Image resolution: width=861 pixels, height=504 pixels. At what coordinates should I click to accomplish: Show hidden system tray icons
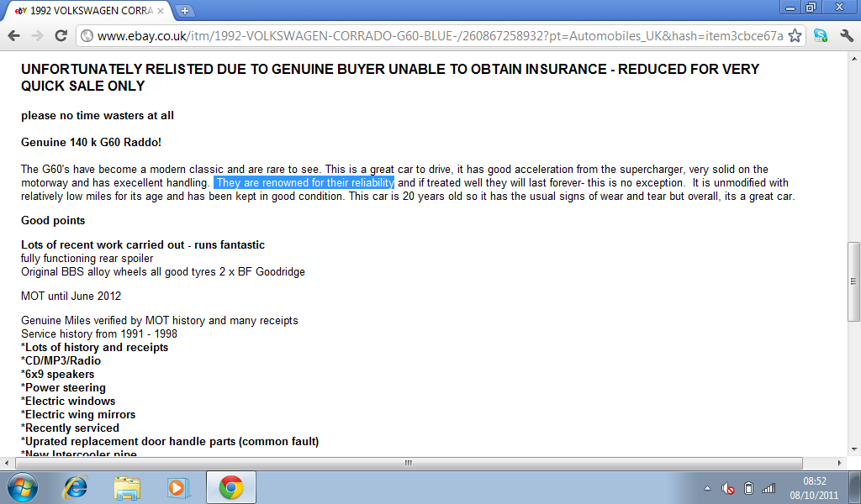(x=707, y=488)
